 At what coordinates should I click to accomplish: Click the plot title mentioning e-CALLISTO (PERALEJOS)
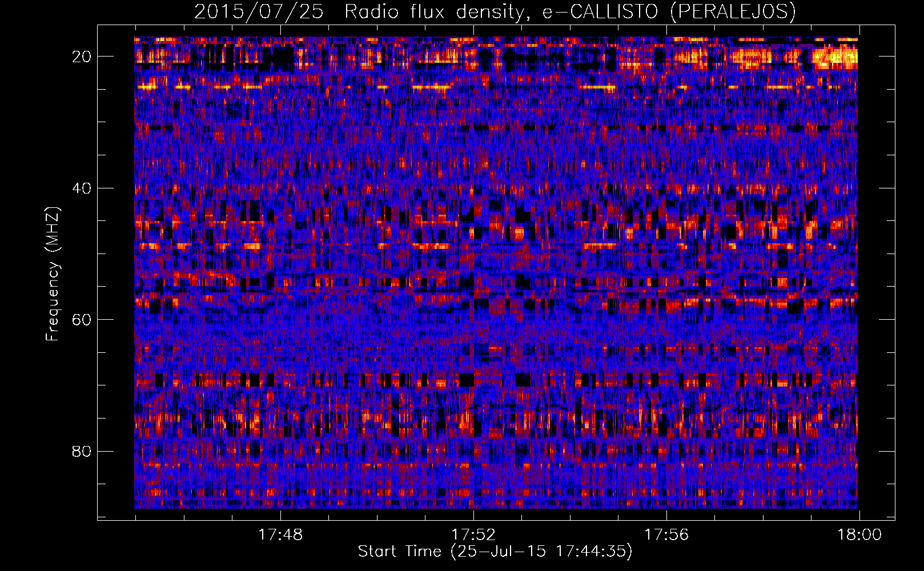pyautogui.click(x=495, y=11)
